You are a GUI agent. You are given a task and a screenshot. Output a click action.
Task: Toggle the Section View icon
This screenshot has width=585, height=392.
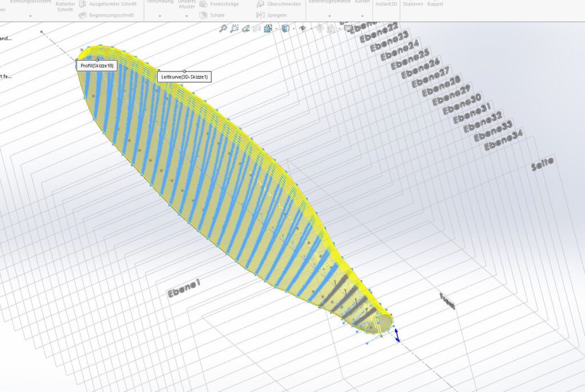257,29
